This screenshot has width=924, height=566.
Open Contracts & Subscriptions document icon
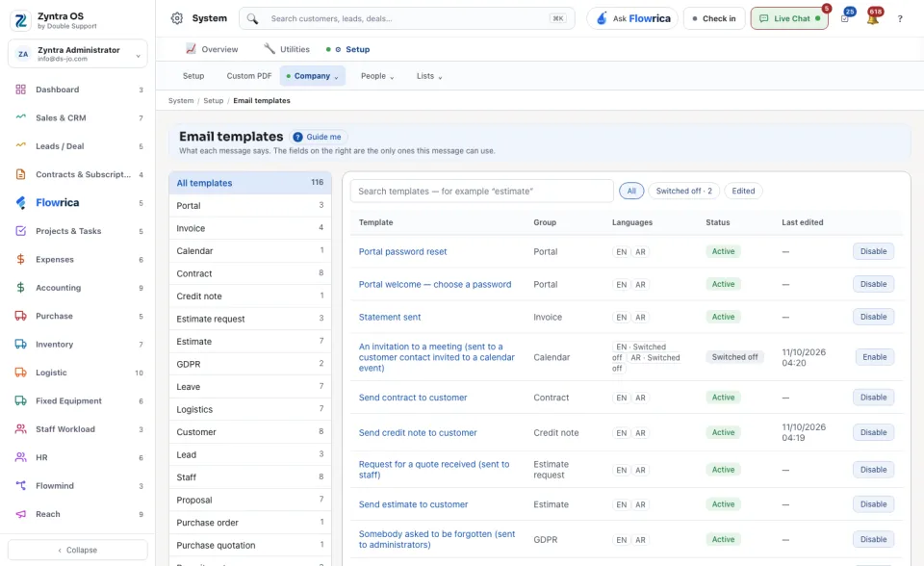click(20, 174)
